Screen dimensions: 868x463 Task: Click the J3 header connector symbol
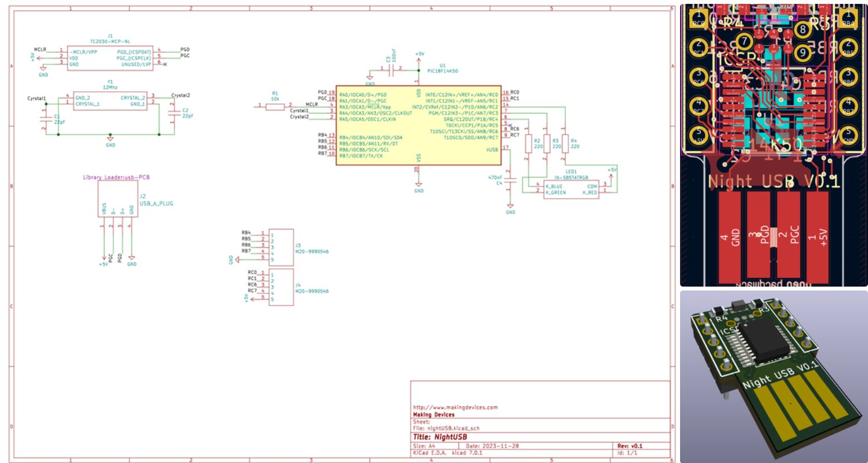281,247
